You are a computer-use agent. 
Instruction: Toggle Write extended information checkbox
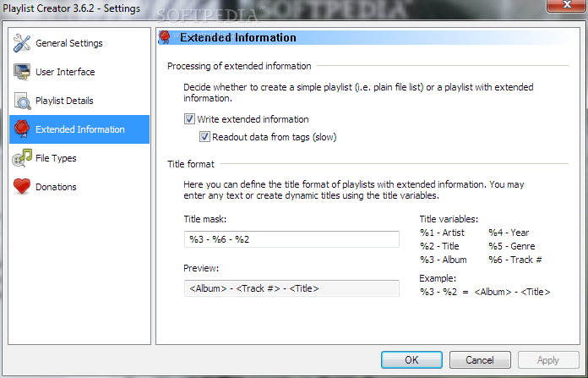click(x=189, y=119)
